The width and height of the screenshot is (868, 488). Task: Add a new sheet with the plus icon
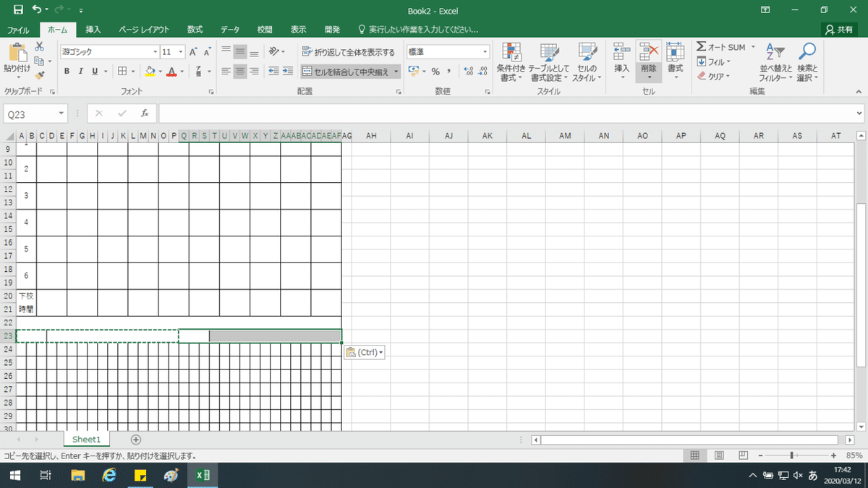pos(135,440)
